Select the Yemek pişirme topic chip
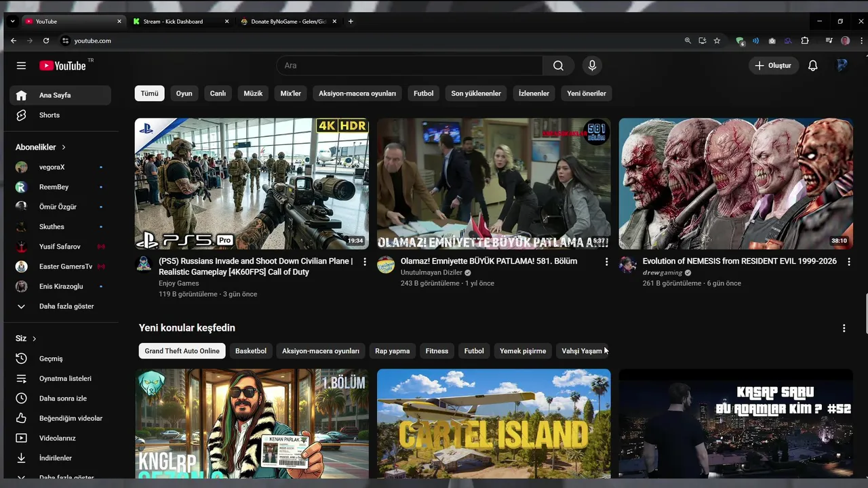 [x=523, y=351]
